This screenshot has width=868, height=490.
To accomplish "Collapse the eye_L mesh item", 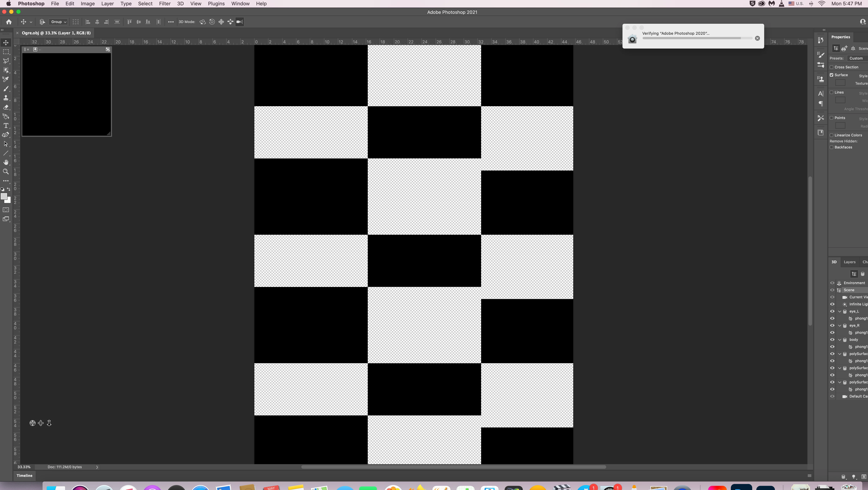I will [840, 311].
